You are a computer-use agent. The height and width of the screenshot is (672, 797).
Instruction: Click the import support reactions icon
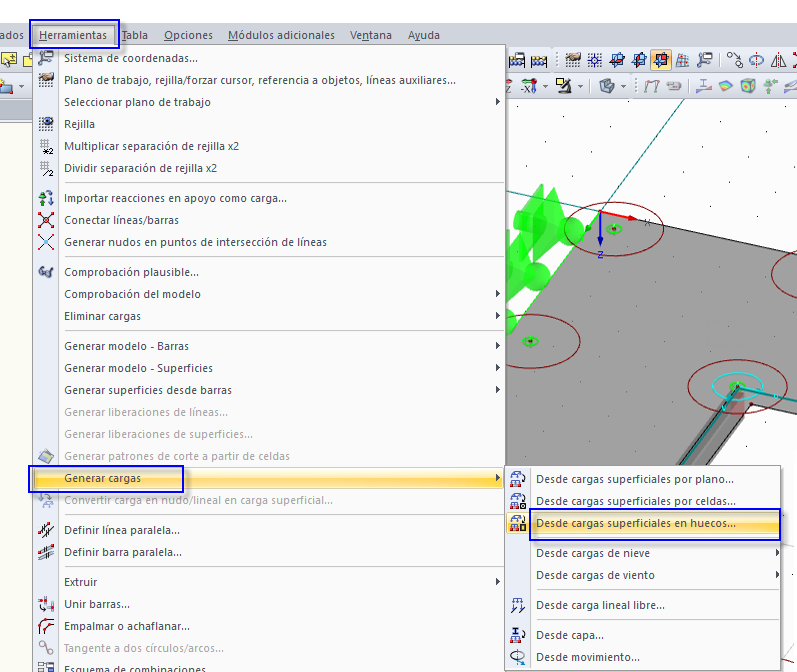point(46,198)
